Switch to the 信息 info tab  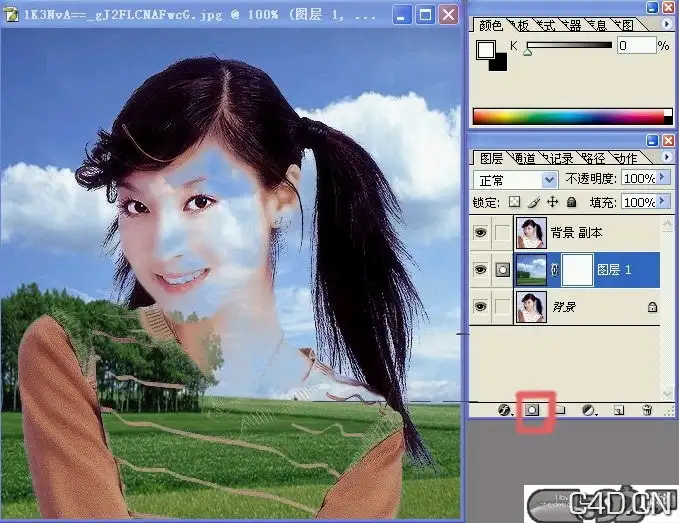598,26
